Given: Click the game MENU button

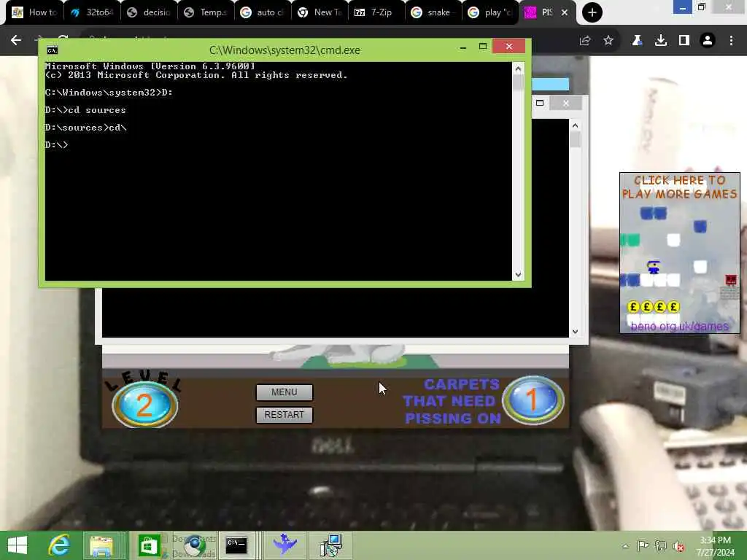Looking at the screenshot, I should point(285,392).
